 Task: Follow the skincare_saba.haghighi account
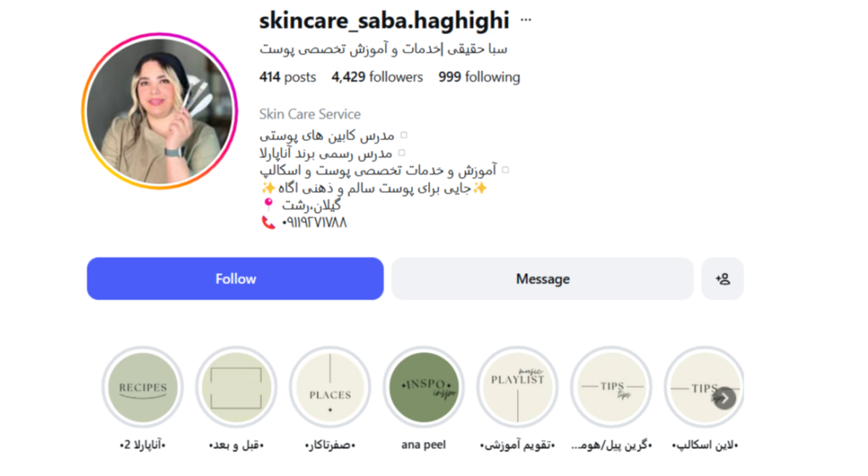click(236, 279)
